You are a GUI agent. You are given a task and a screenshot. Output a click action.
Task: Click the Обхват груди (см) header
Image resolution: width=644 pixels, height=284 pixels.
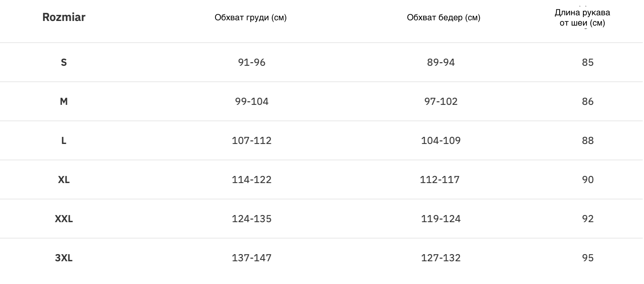pos(251,17)
